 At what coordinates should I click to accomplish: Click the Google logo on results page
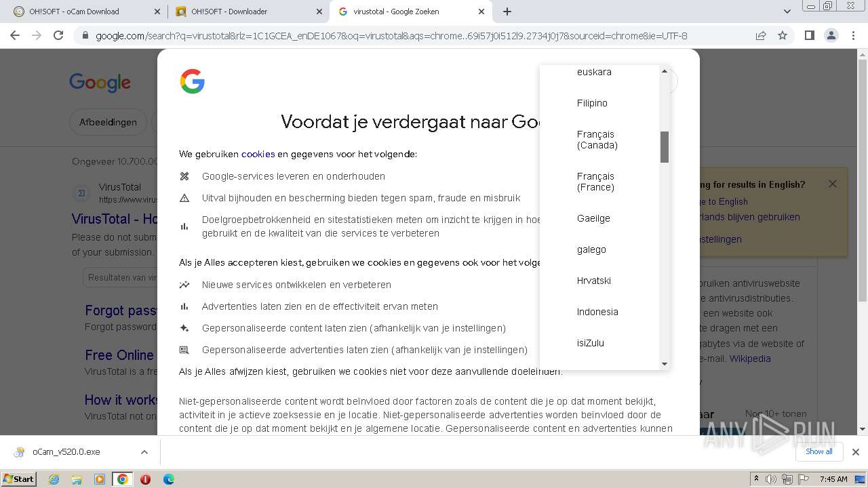[x=100, y=83]
